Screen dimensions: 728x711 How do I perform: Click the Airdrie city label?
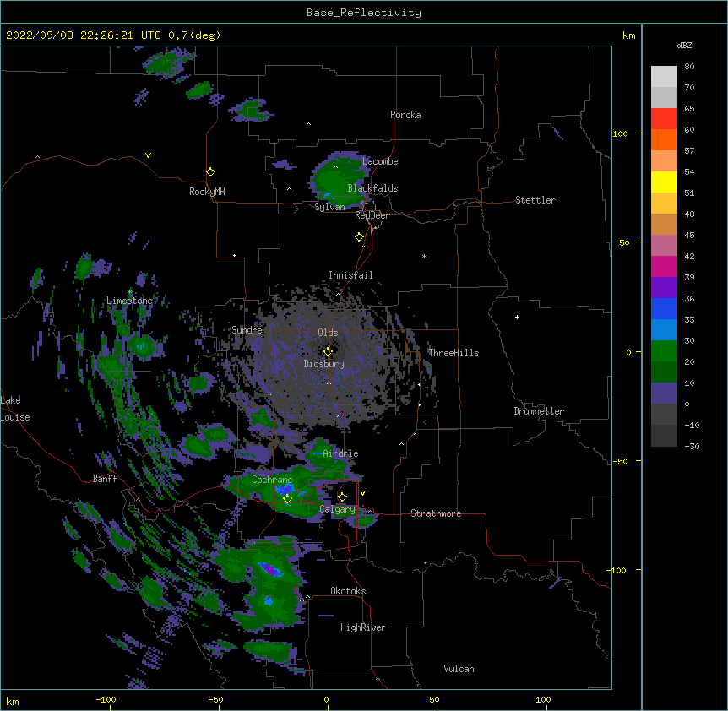pos(341,453)
